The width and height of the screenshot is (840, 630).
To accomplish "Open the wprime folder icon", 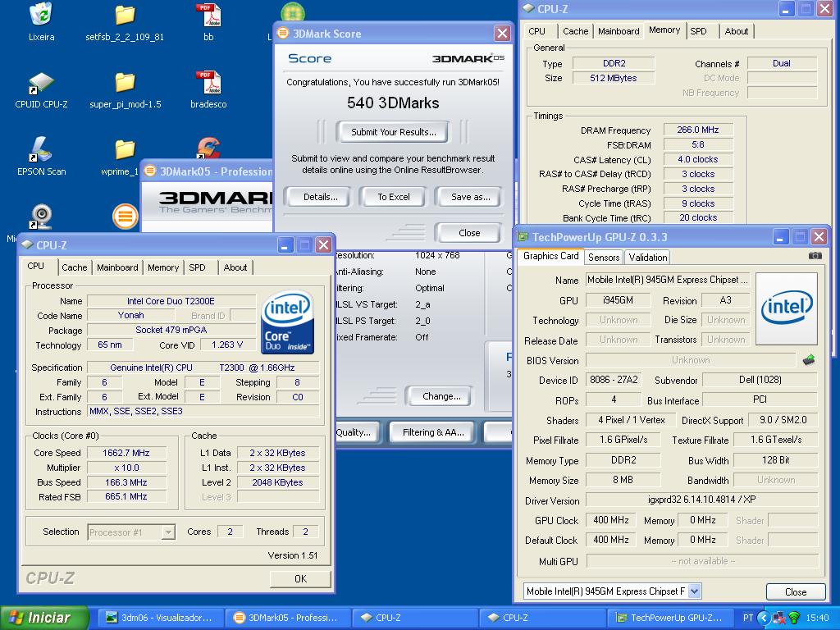I will (125, 150).
